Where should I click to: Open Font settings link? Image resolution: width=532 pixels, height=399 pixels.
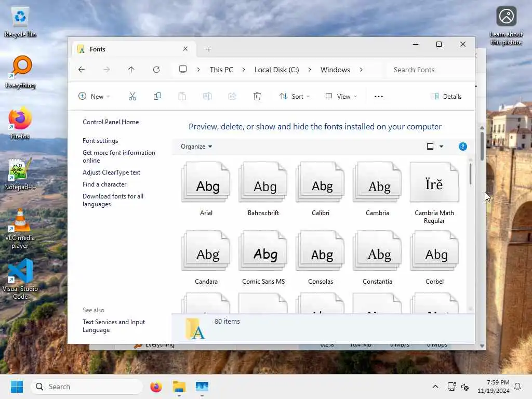[100, 140]
